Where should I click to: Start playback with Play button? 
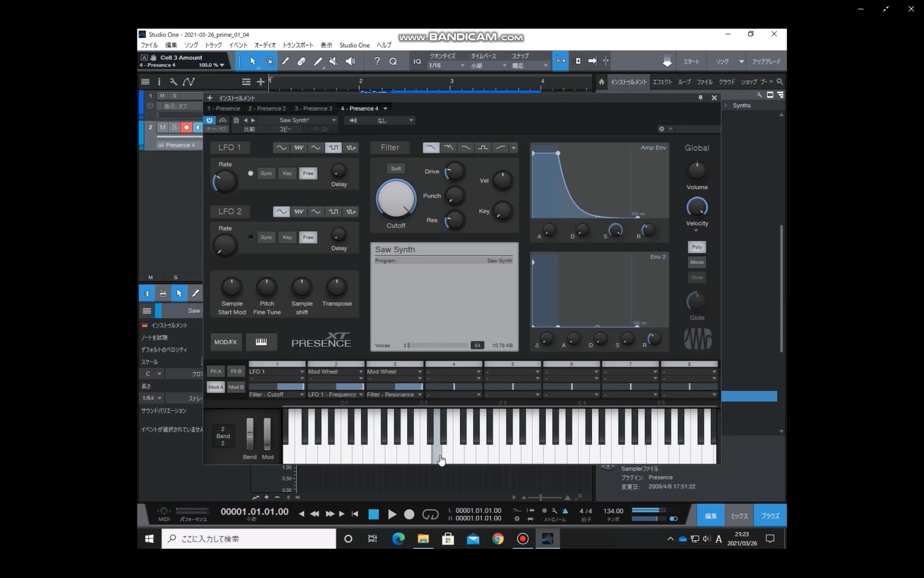tap(392, 514)
